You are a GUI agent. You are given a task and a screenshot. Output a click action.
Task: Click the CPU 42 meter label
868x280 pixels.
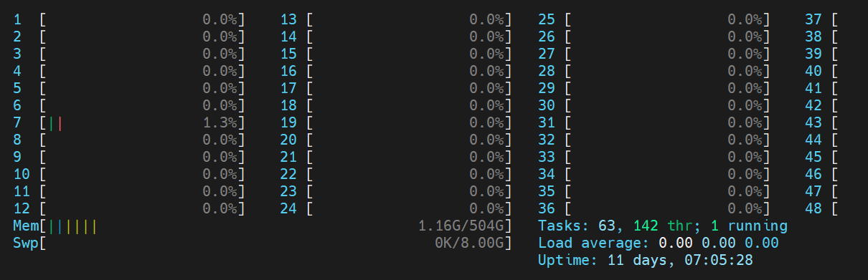[x=813, y=105]
